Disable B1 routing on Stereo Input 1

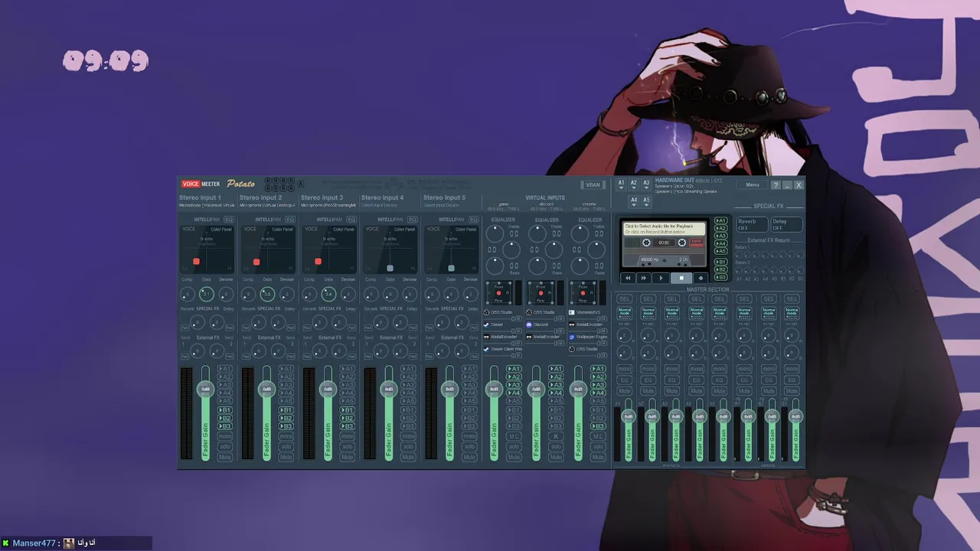pyautogui.click(x=224, y=410)
